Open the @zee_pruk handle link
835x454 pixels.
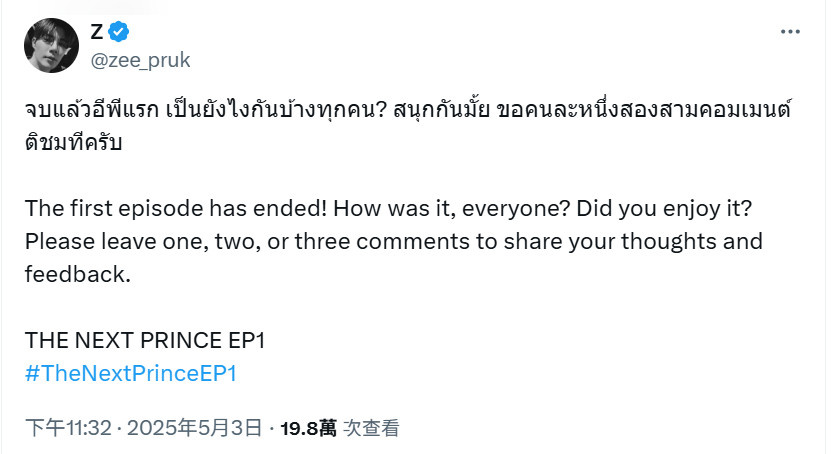[140, 60]
